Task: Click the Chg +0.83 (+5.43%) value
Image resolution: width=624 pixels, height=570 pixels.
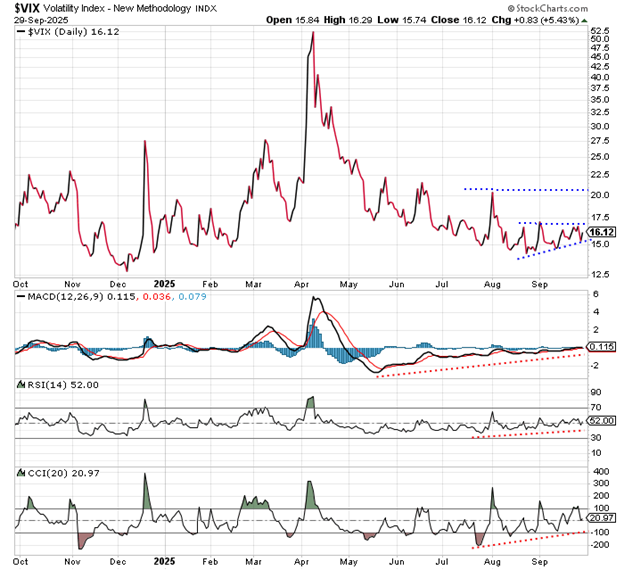Action: point(571,19)
